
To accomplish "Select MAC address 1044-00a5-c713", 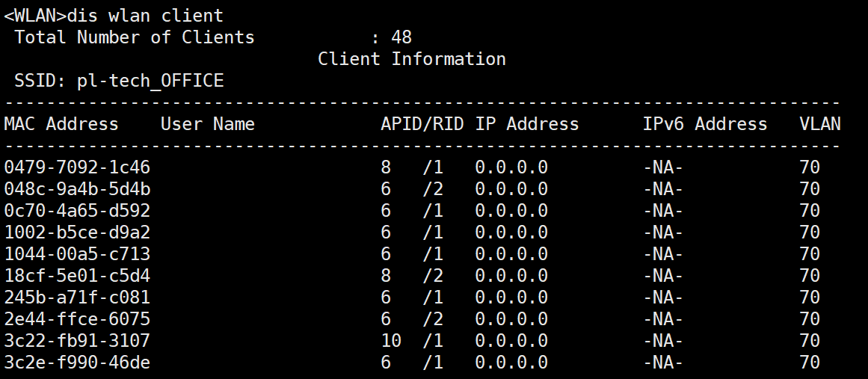I will coord(77,254).
